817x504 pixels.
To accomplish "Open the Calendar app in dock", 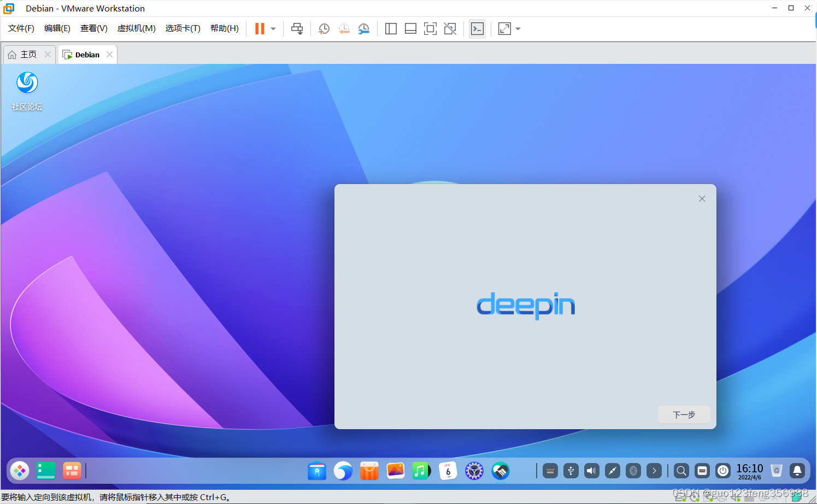I will click(x=448, y=471).
